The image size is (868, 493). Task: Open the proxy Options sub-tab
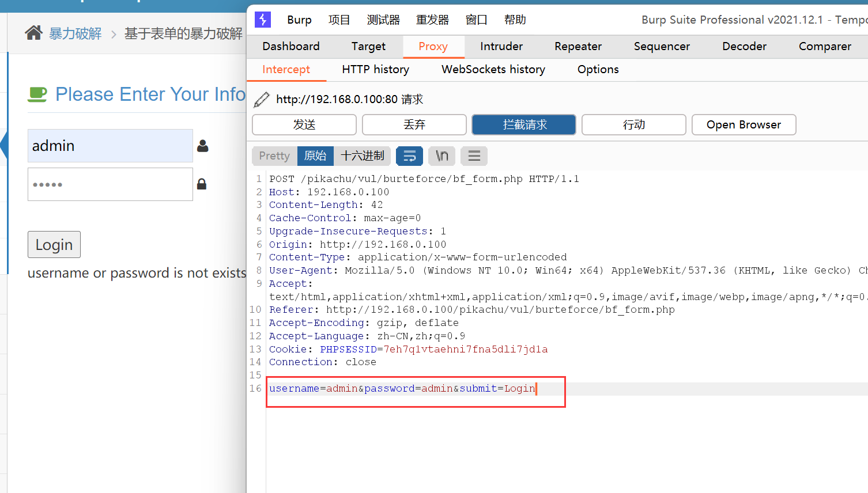click(598, 69)
